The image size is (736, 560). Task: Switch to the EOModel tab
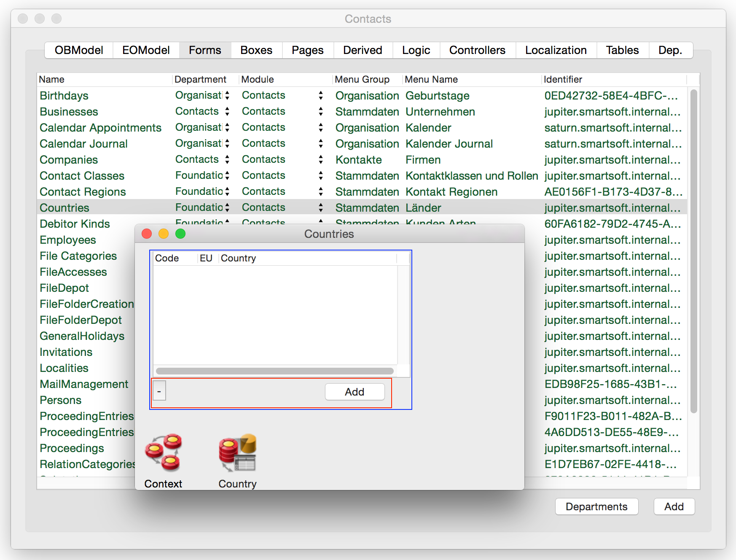pyautogui.click(x=146, y=50)
